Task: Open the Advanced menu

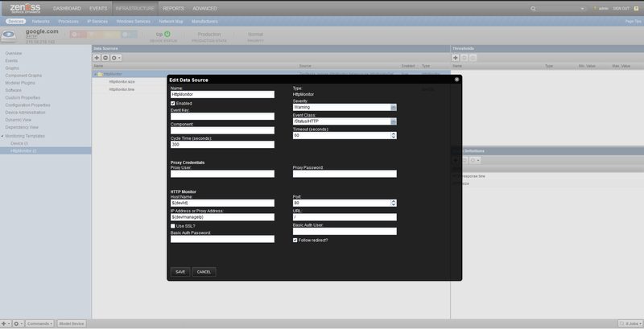Action: 204,8
